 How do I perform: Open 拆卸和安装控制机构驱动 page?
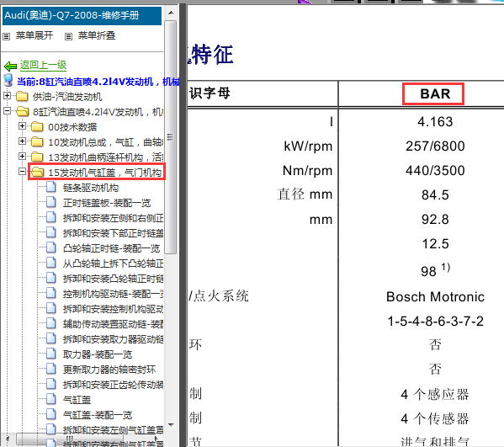coord(113,309)
